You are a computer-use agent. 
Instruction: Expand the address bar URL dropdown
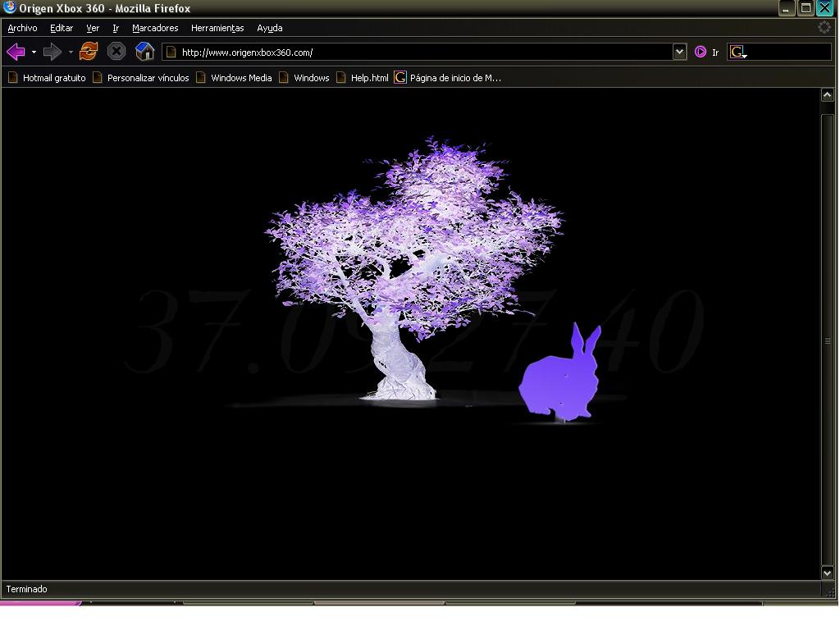679,52
